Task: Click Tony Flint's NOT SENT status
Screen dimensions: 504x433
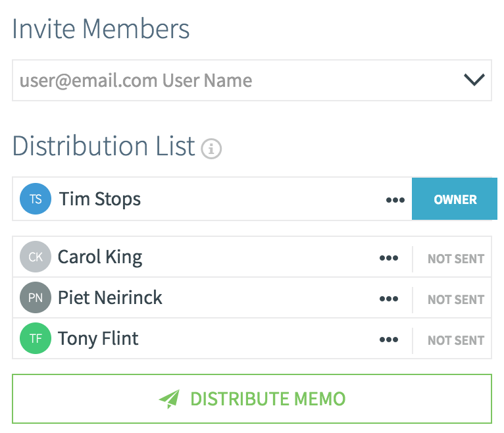Action: tap(456, 340)
